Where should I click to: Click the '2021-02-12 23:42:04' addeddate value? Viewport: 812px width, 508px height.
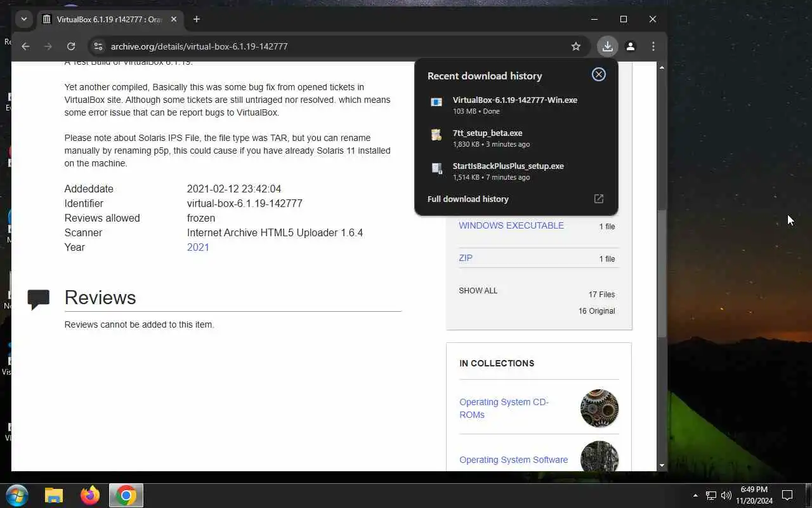pos(233,189)
